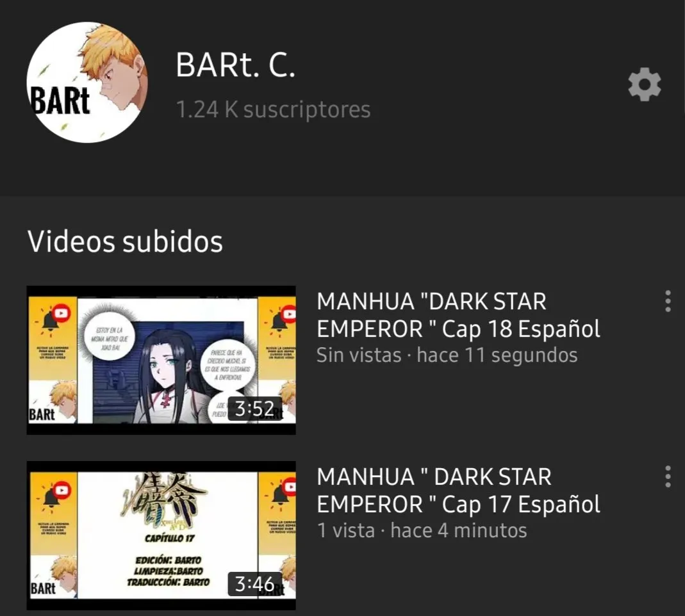Open channel settings gear icon
This screenshot has height=616, width=685.
[645, 85]
